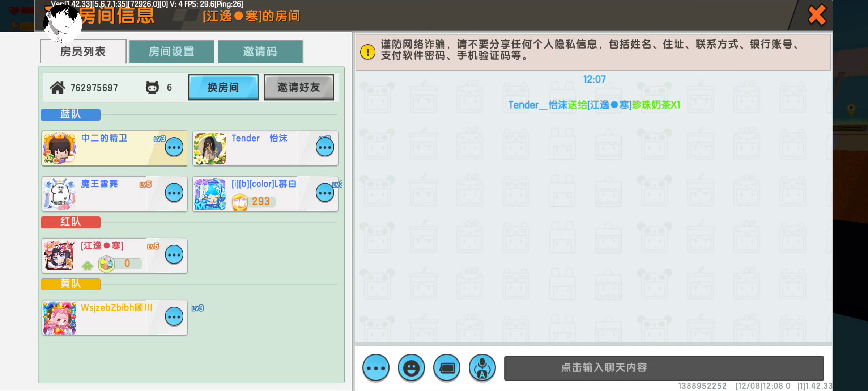Image resolution: width=868 pixels, height=391 pixels.
Task: Open the emoji picker in chat
Action: (x=411, y=368)
